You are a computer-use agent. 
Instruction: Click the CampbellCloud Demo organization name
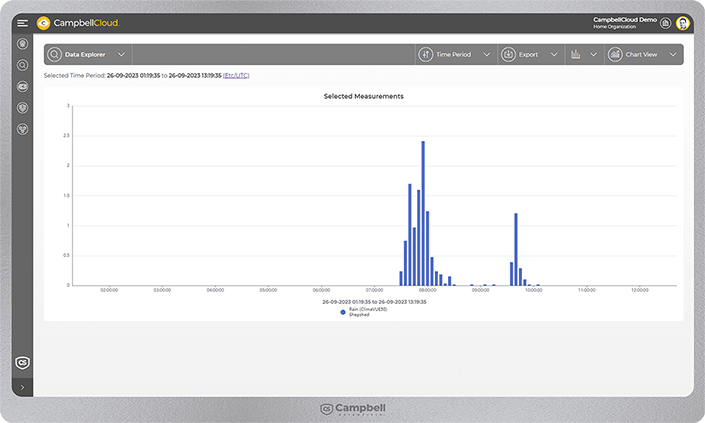click(x=624, y=19)
